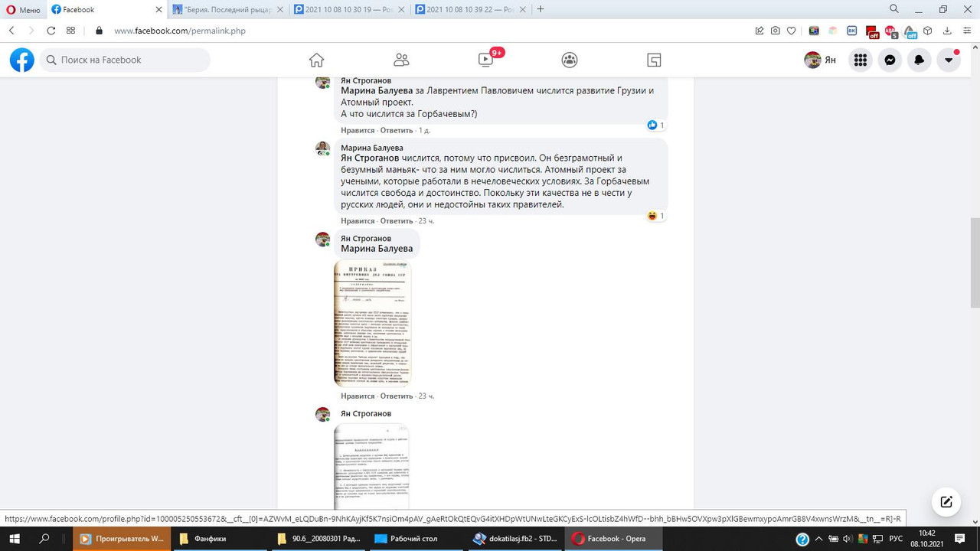Open the Facebook nine-dot menu grid
The image size is (980, 551).
click(x=860, y=60)
